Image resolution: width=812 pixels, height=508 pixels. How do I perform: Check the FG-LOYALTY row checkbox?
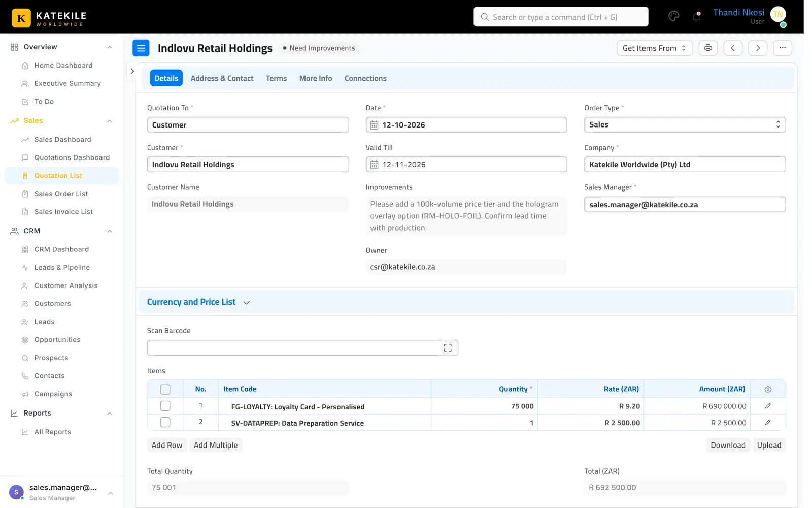(165, 406)
